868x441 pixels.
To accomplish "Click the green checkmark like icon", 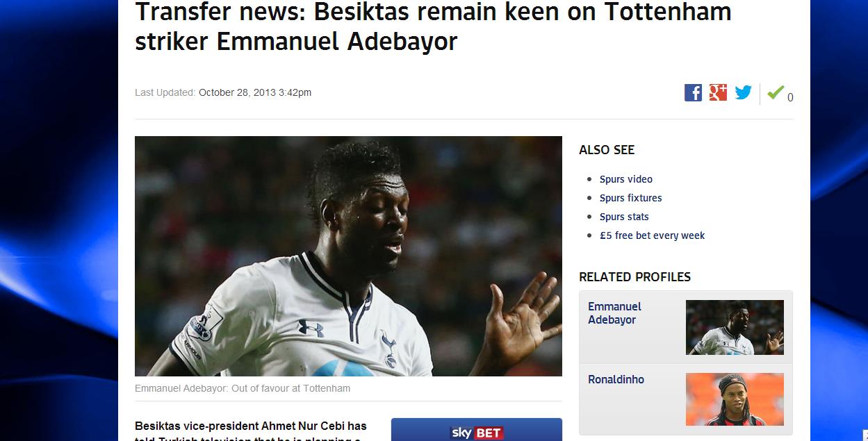I will pyautogui.click(x=776, y=92).
